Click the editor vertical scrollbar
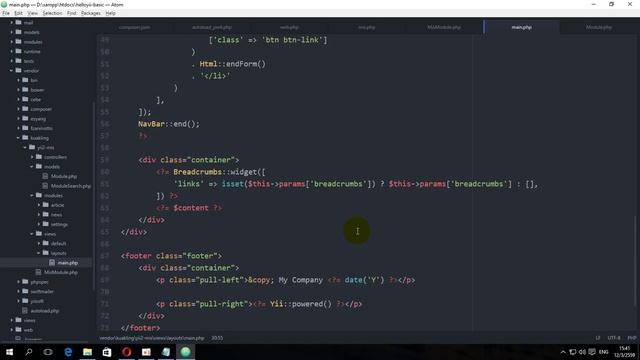Screen dimensions: 640x360 (x=635, y=261)
